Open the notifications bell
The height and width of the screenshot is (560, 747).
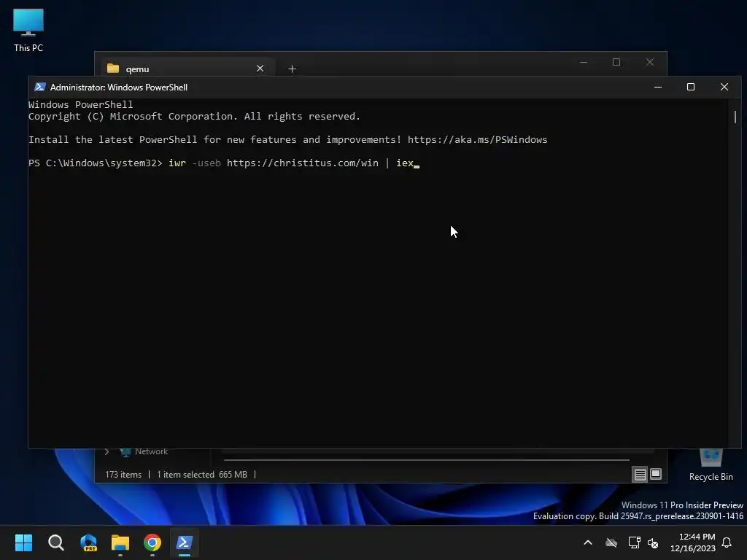tap(727, 542)
